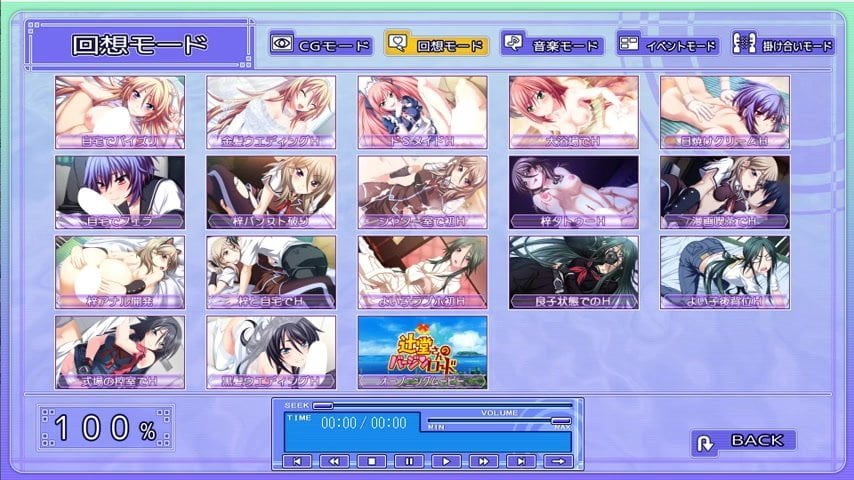Hit the stop button in the player
Image resolution: width=854 pixels, height=480 pixels.
pyautogui.click(x=371, y=461)
